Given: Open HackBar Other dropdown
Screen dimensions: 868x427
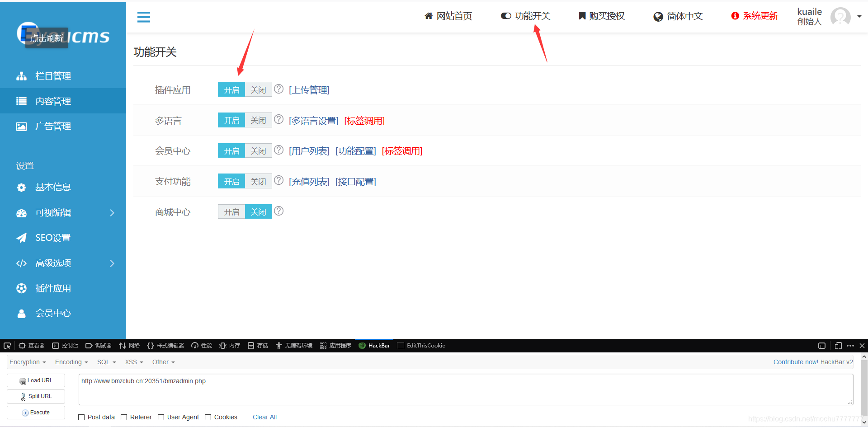Looking at the screenshot, I should 163,362.
